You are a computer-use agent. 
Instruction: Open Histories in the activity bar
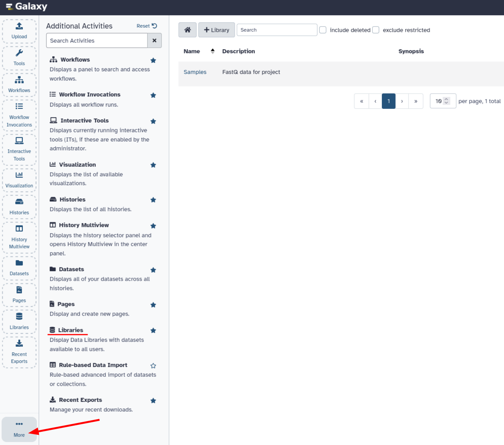[x=19, y=207]
